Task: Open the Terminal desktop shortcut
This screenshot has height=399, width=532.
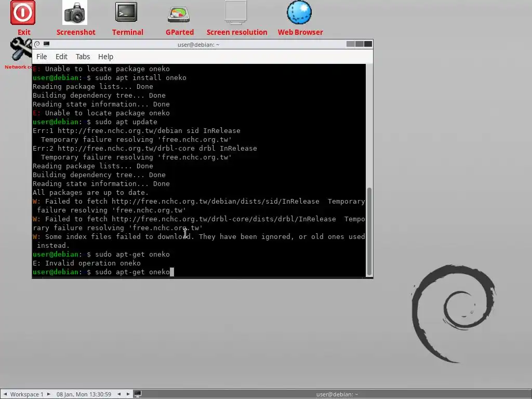Action: pos(126,12)
